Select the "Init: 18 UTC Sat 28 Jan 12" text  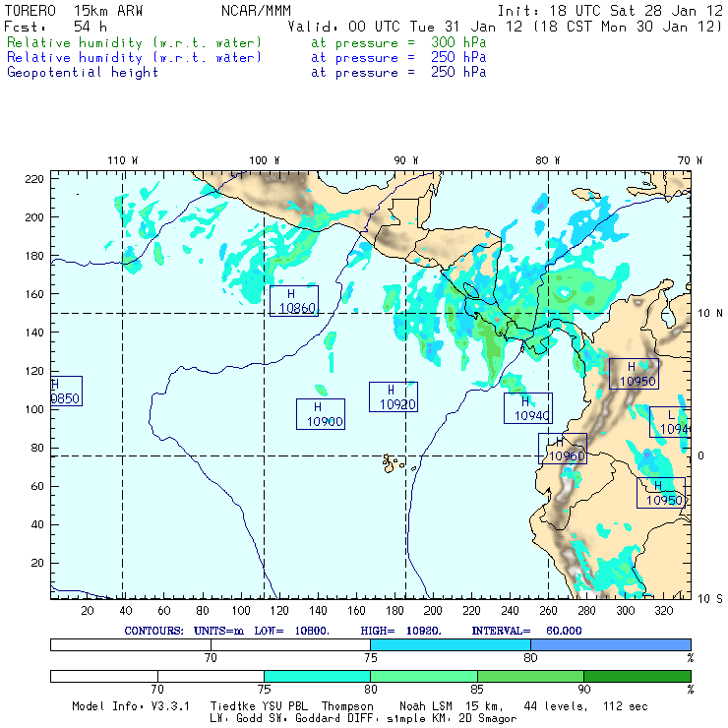tap(610, 11)
